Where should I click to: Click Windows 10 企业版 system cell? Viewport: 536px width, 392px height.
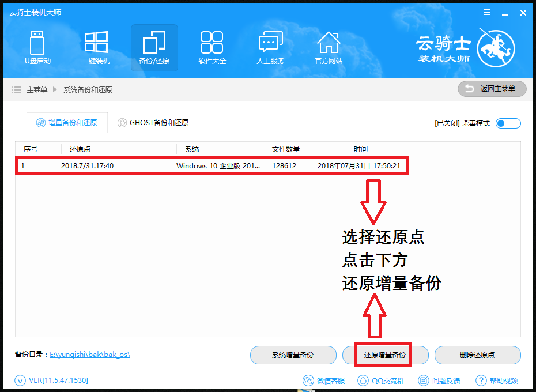218,166
